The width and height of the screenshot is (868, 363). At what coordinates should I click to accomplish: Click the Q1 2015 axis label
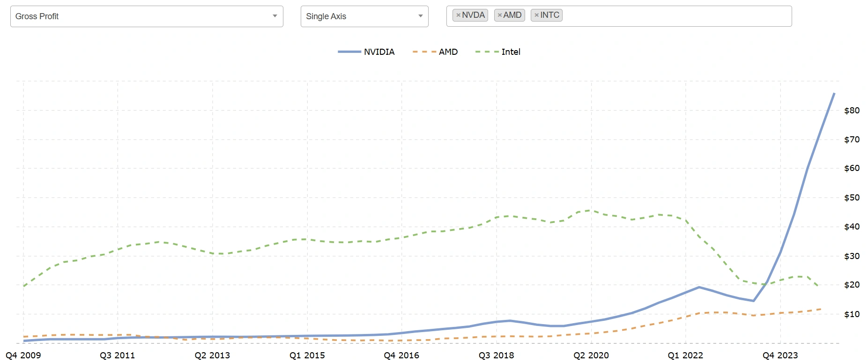pyautogui.click(x=307, y=356)
